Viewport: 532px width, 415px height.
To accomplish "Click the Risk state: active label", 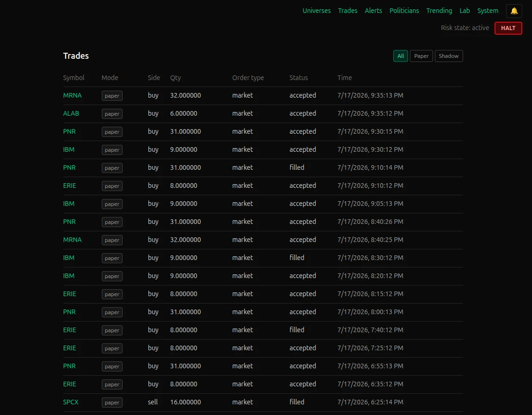I will pos(465,28).
